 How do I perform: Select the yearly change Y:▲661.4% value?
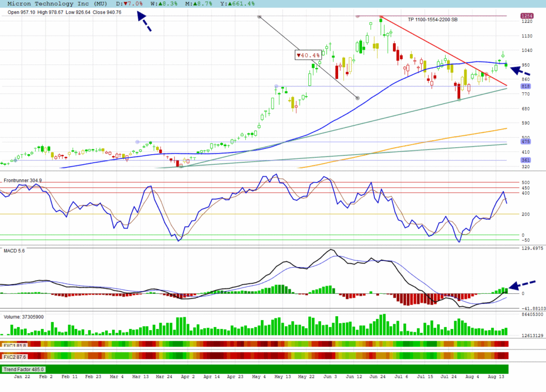pyautogui.click(x=237, y=4)
